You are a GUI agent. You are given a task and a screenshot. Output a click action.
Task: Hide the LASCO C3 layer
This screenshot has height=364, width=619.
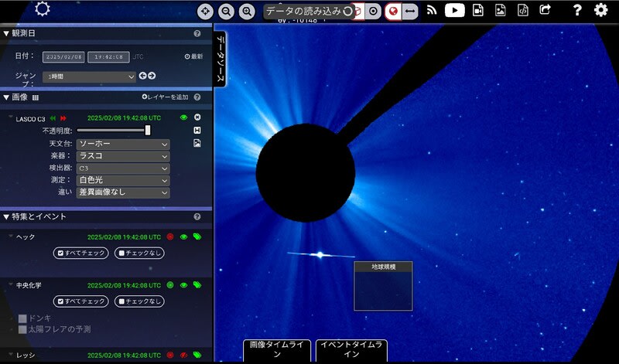pos(183,117)
